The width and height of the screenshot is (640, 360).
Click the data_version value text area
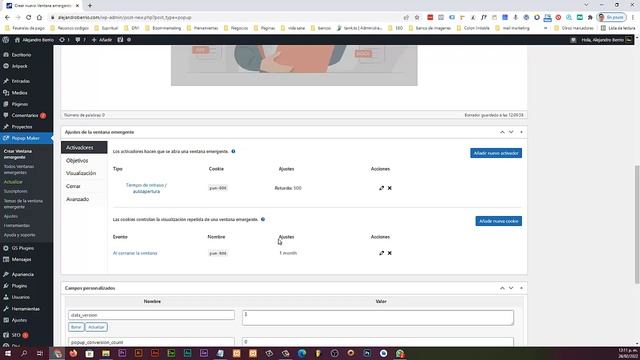tap(378, 318)
